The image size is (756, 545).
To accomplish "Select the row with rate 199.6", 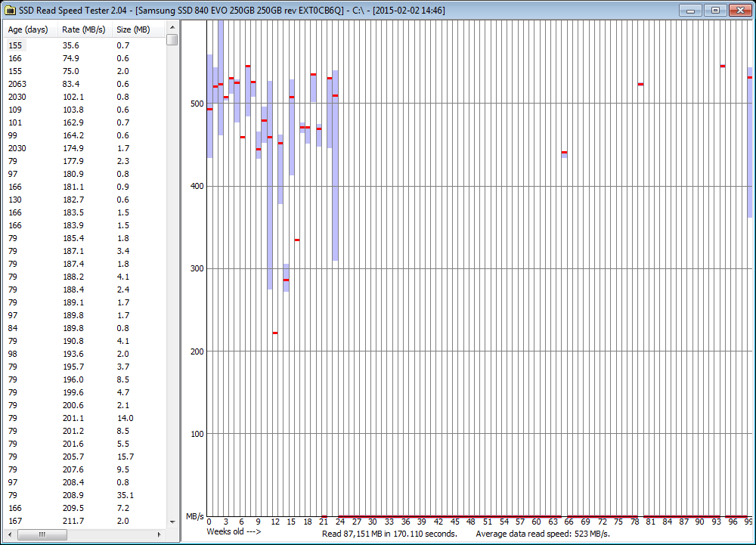I will [x=85, y=392].
